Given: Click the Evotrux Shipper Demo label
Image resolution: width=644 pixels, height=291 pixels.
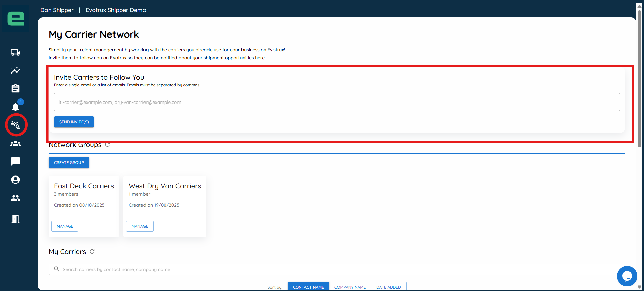Looking at the screenshot, I should [x=116, y=10].
